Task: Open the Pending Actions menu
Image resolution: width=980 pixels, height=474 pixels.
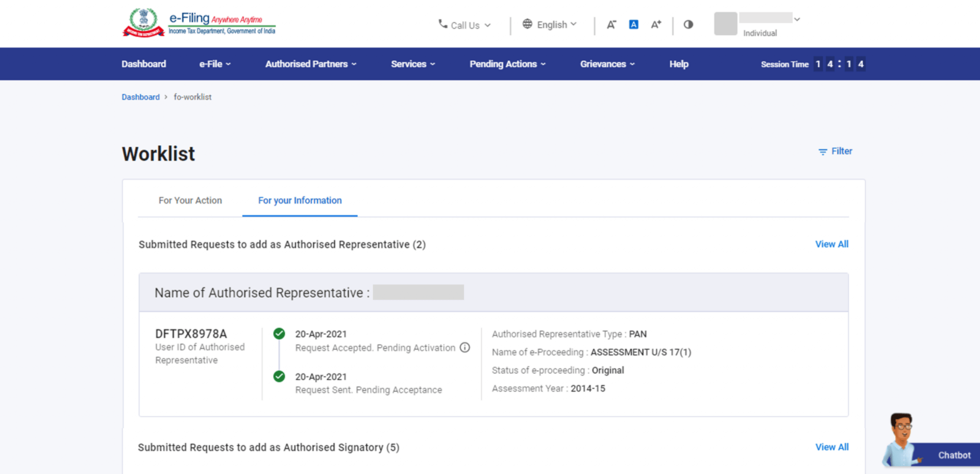Action: pos(507,64)
